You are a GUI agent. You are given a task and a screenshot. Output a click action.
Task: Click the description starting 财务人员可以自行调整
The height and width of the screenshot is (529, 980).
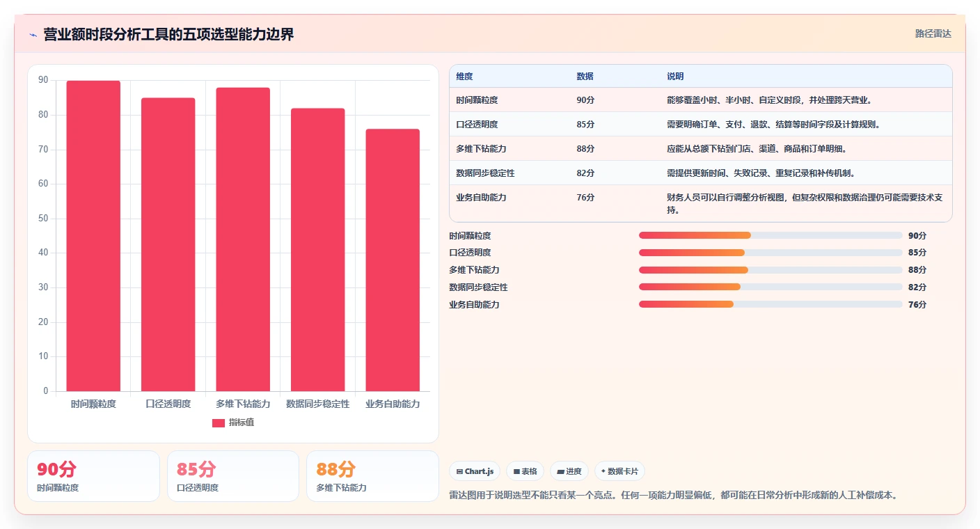(805, 203)
